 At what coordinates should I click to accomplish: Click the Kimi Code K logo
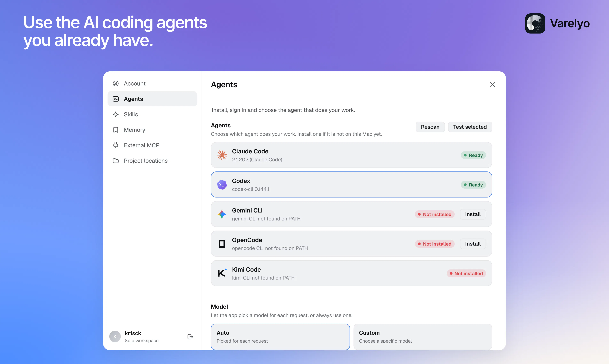222,273
